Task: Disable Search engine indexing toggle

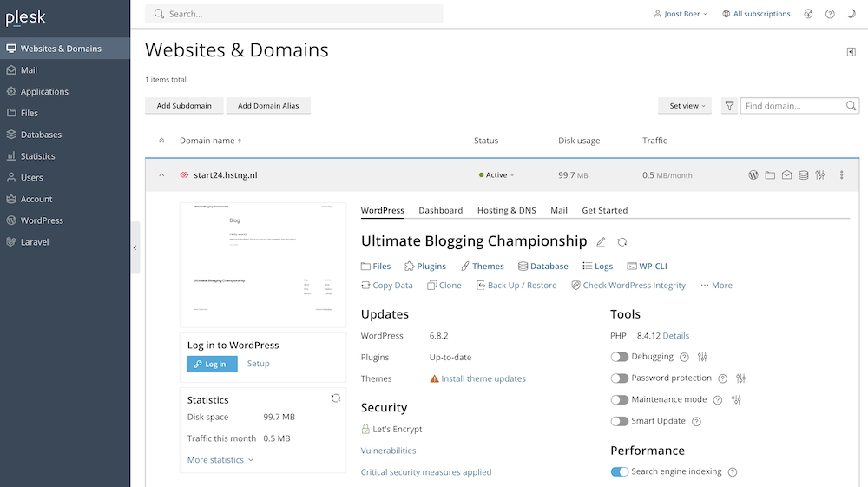Action: 620,471
